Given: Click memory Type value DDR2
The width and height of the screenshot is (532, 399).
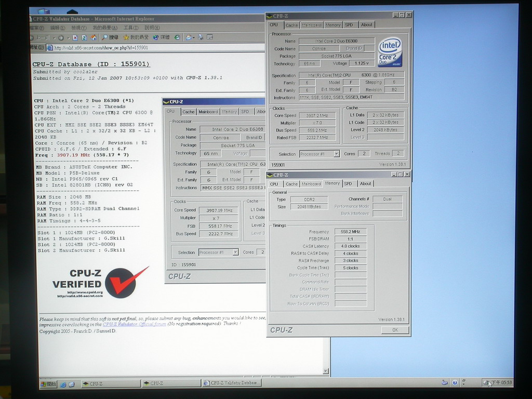Looking at the screenshot, I should (309, 199).
